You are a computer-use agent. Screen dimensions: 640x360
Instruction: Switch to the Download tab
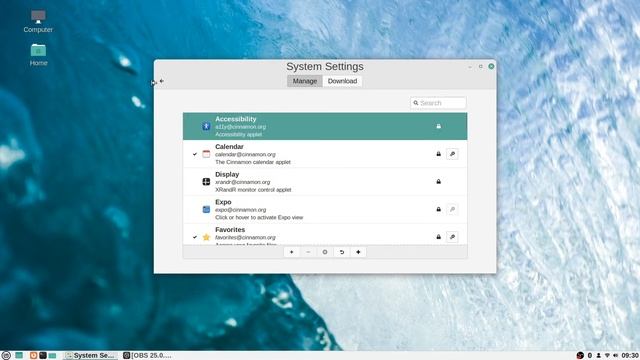pos(342,81)
